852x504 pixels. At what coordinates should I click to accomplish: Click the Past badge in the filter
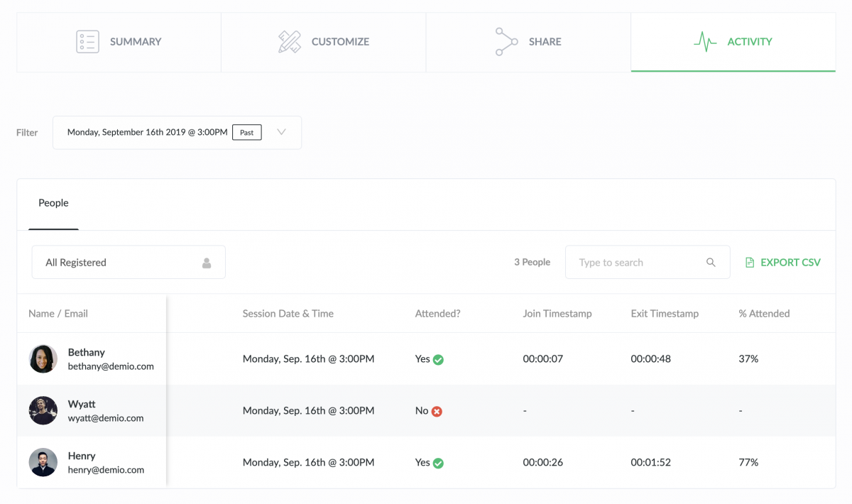pyautogui.click(x=247, y=133)
